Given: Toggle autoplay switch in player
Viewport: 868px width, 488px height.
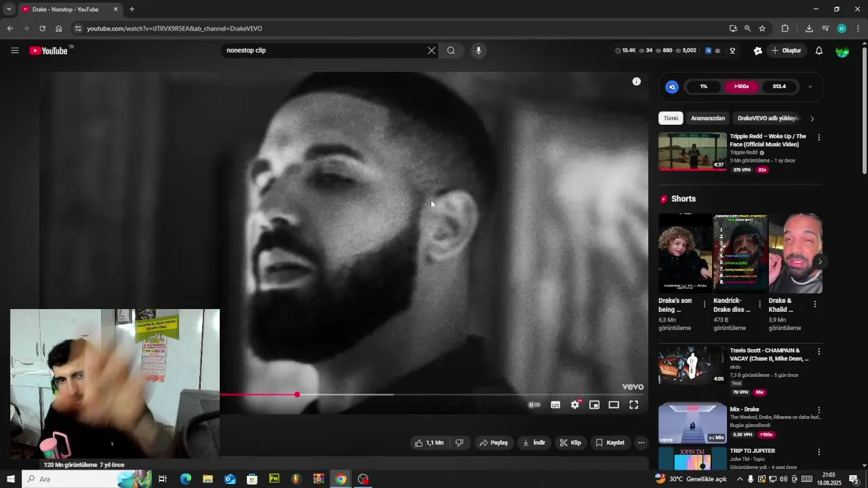Looking at the screenshot, I should [535, 405].
